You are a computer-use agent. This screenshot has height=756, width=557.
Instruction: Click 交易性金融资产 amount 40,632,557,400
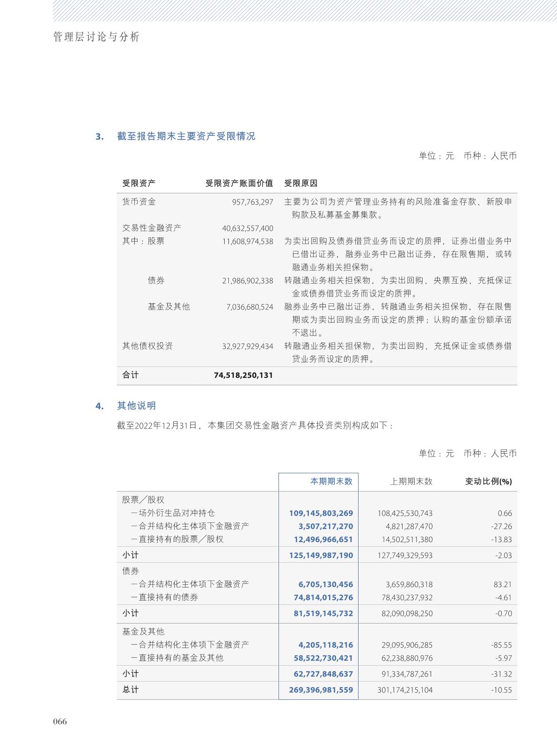pos(247,228)
